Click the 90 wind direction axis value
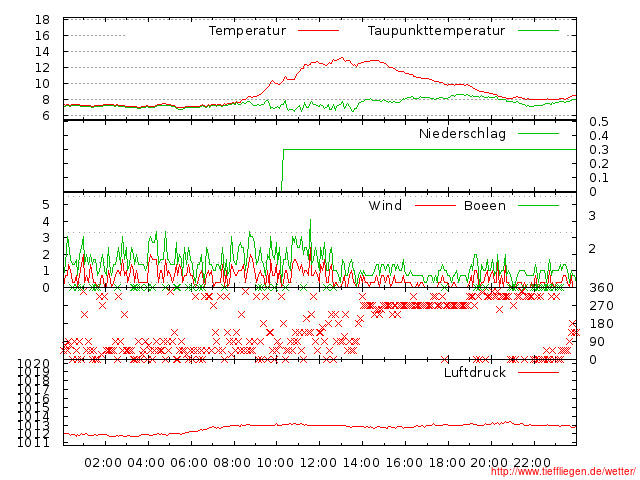This screenshot has width=640, height=480. point(597,342)
